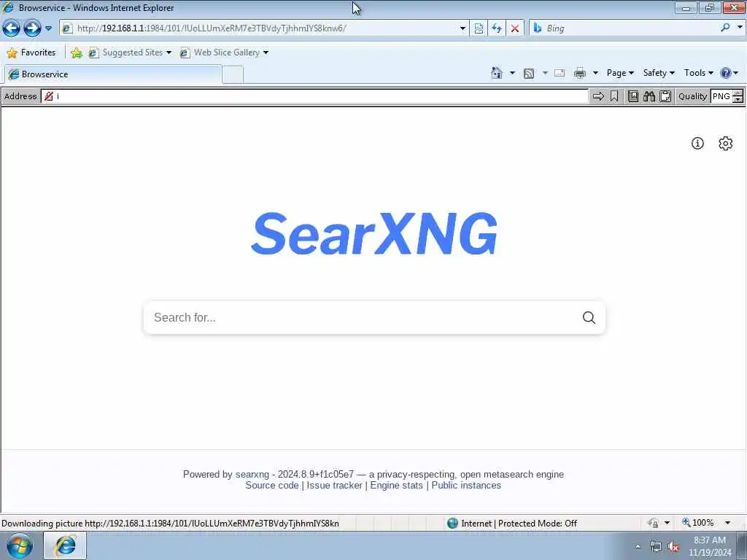Click the Browservice clipboard icon
Screen dimensions: 747x560
tap(665, 96)
